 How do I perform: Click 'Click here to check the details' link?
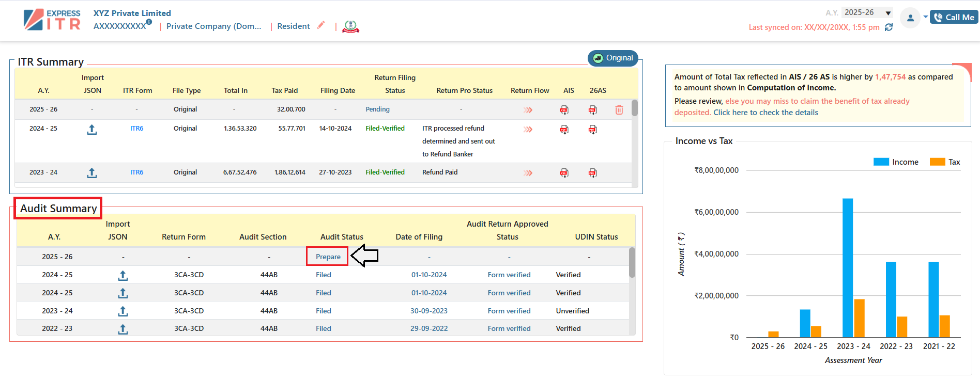tap(766, 113)
